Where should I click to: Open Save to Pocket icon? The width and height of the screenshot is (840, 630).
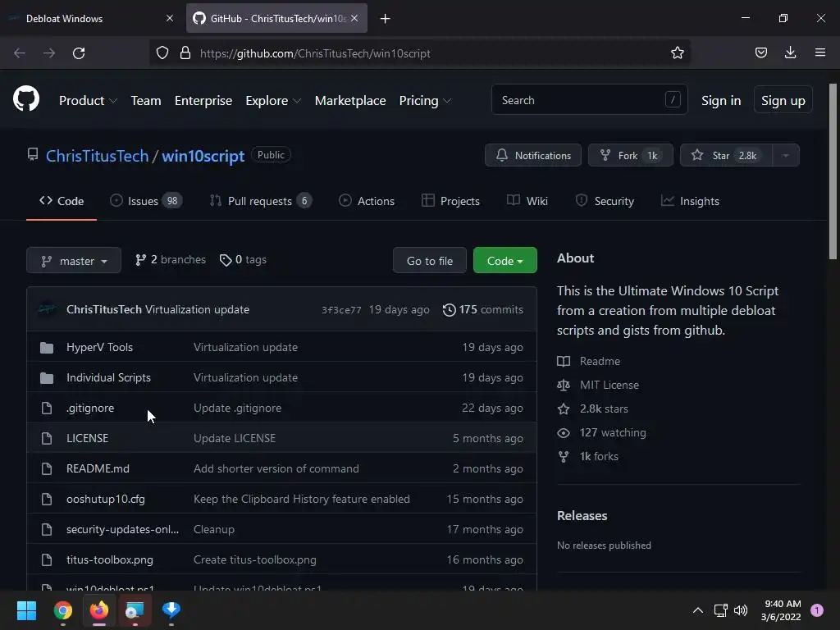coord(760,52)
